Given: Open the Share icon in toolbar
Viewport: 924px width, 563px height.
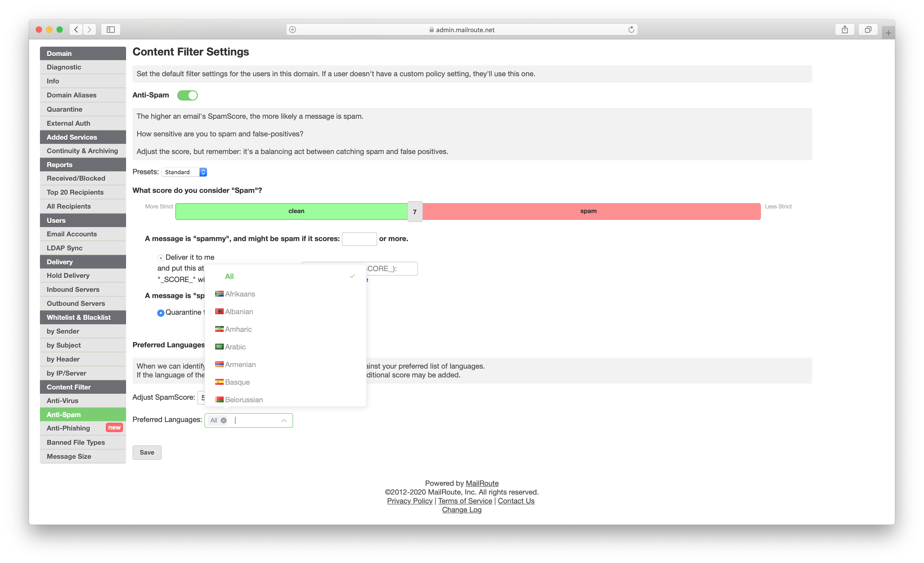Looking at the screenshot, I should 845,30.
